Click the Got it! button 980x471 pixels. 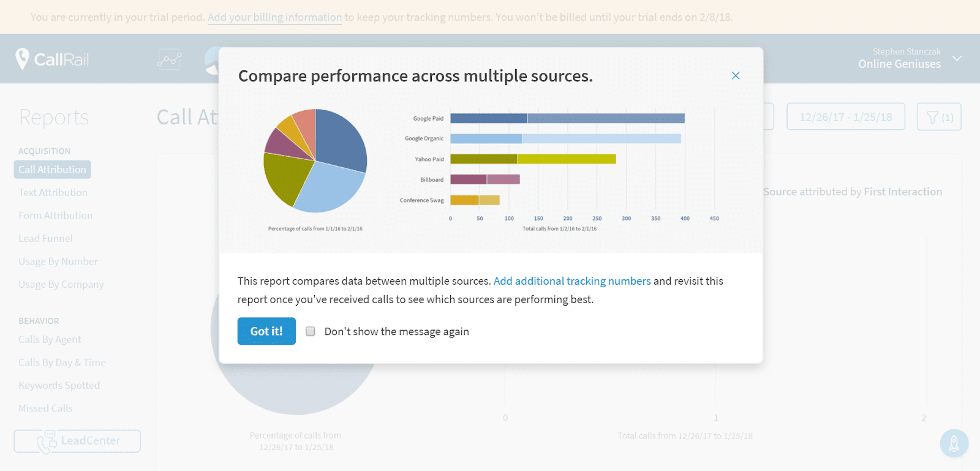[266, 331]
